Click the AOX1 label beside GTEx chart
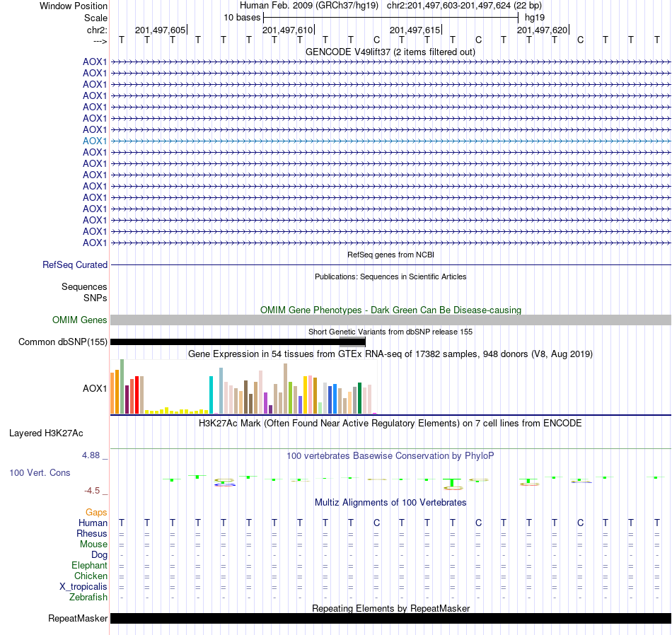The image size is (672, 635). (x=95, y=389)
